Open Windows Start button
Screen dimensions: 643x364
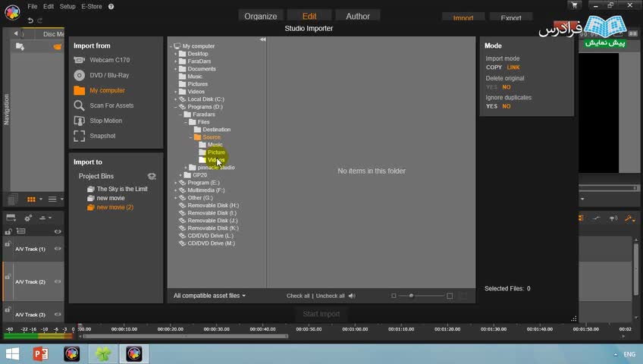click(x=12, y=353)
